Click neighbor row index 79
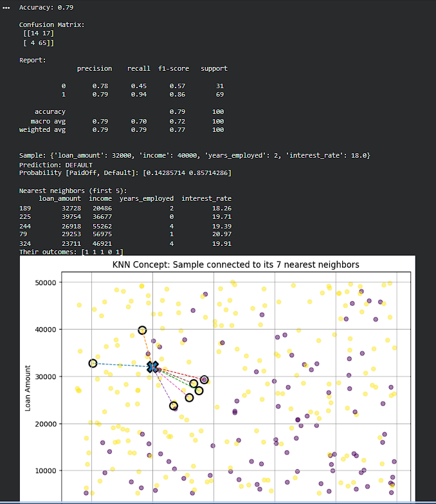The height and width of the screenshot is (504, 436). pyautogui.click(x=23, y=234)
